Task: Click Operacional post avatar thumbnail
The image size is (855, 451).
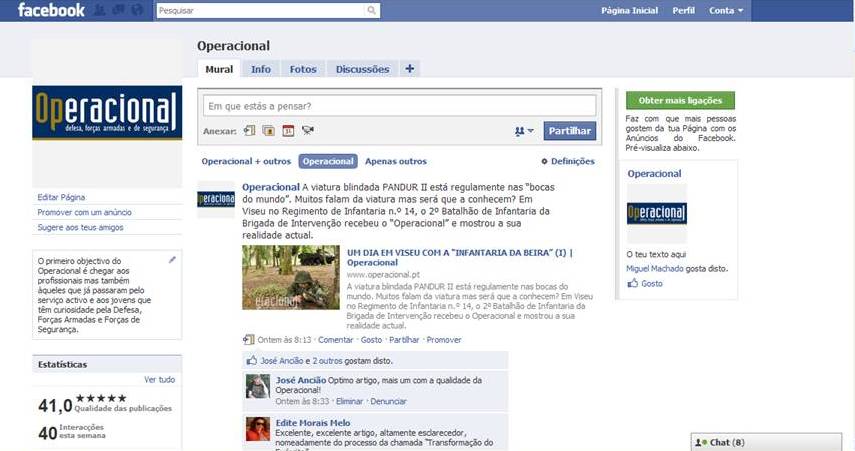Action: [x=216, y=199]
